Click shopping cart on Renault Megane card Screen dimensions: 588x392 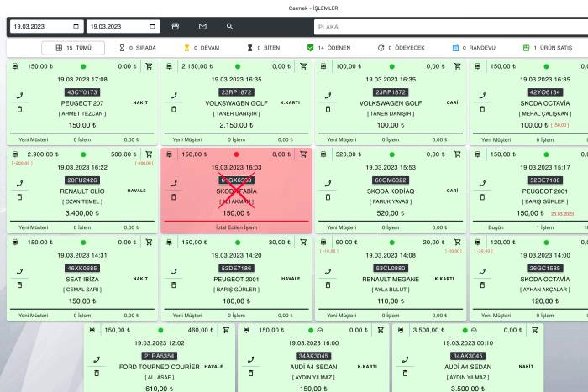click(458, 243)
